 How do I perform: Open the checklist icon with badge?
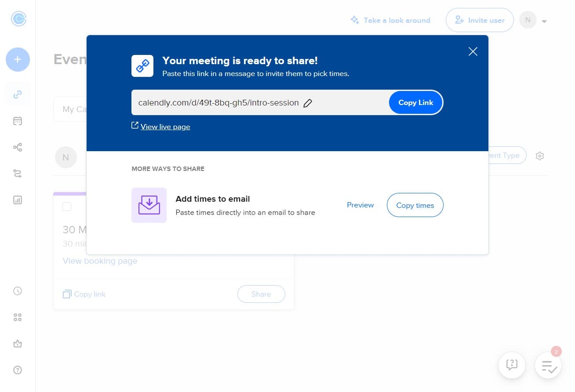(548, 366)
